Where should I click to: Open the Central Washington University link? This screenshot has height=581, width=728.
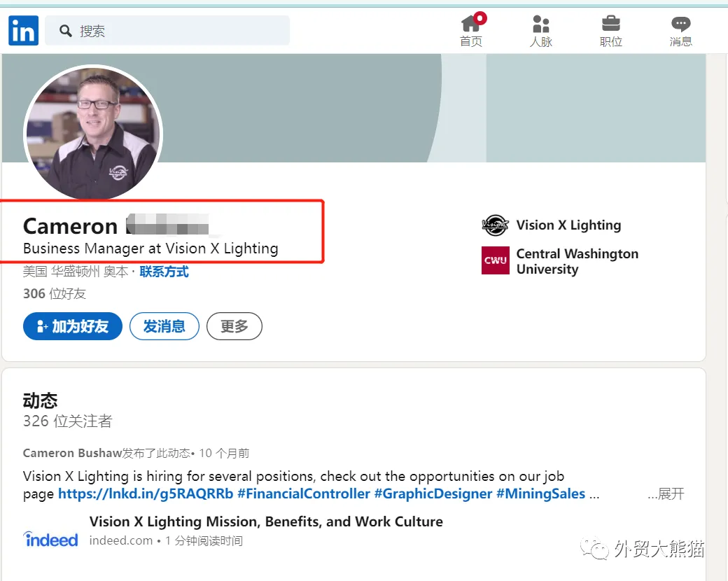pyautogui.click(x=577, y=262)
